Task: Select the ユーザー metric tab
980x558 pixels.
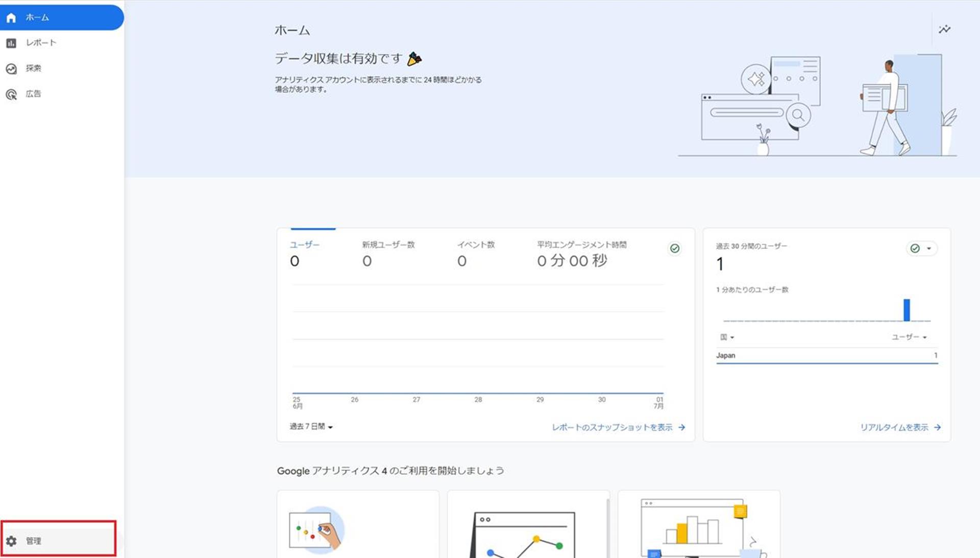Action: pos(305,245)
